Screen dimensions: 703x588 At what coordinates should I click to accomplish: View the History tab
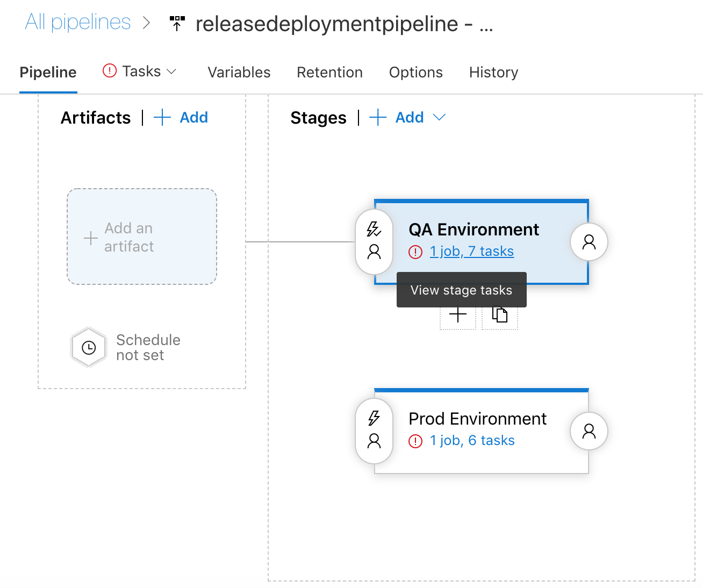pyautogui.click(x=494, y=72)
